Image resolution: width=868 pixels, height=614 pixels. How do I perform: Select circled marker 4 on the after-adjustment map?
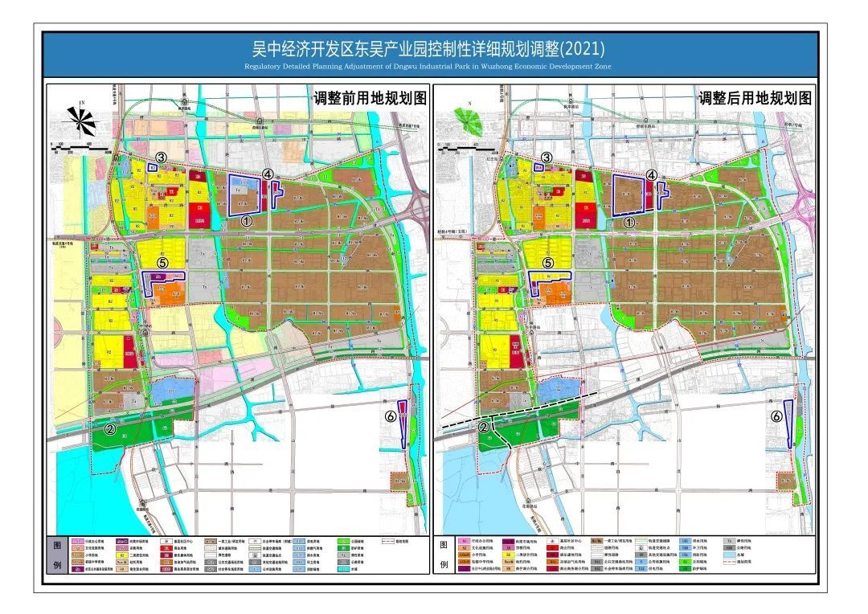(652, 174)
